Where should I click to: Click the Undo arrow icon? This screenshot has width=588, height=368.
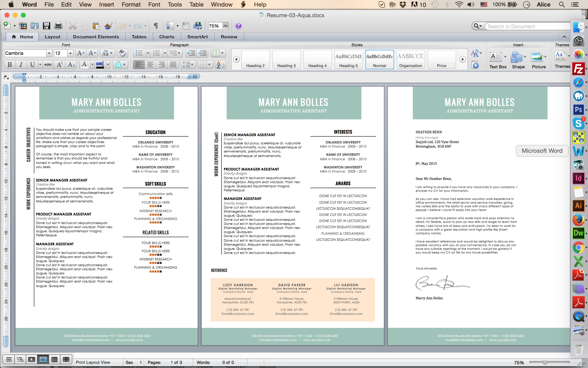coord(122,26)
